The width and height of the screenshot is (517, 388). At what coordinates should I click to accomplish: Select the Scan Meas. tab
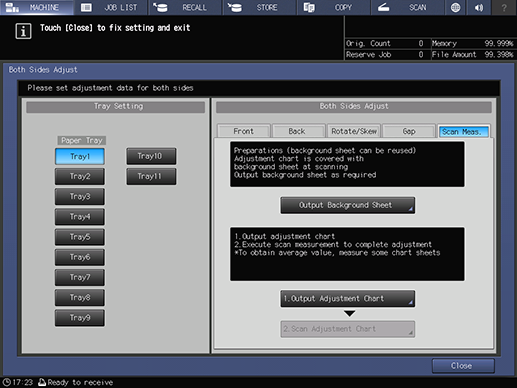tap(464, 132)
